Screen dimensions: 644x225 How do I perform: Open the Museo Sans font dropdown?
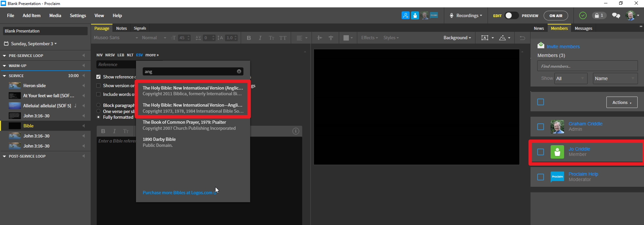point(116,38)
